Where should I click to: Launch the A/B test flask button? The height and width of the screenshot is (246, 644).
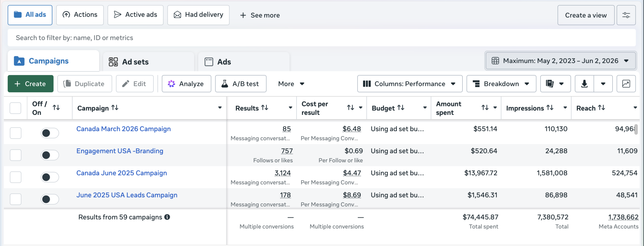click(241, 84)
